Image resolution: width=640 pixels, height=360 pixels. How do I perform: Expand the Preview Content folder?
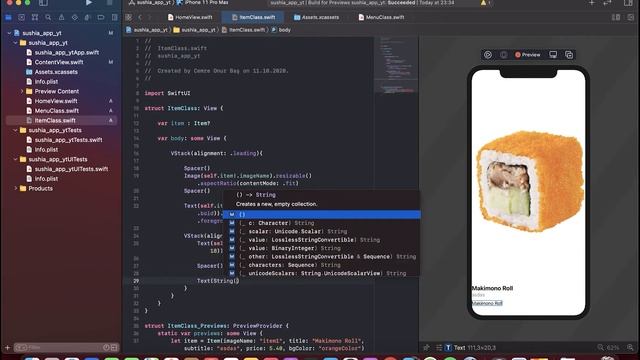click(22, 91)
